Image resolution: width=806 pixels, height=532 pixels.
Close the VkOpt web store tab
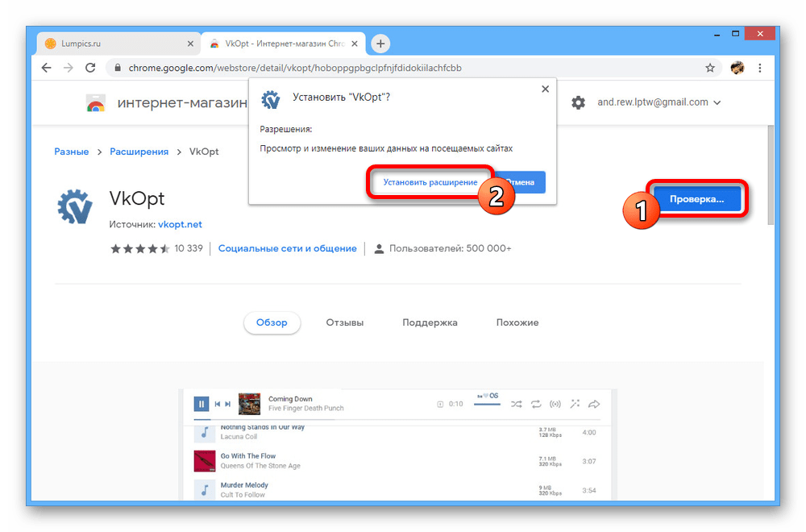pyautogui.click(x=355, y=44)
